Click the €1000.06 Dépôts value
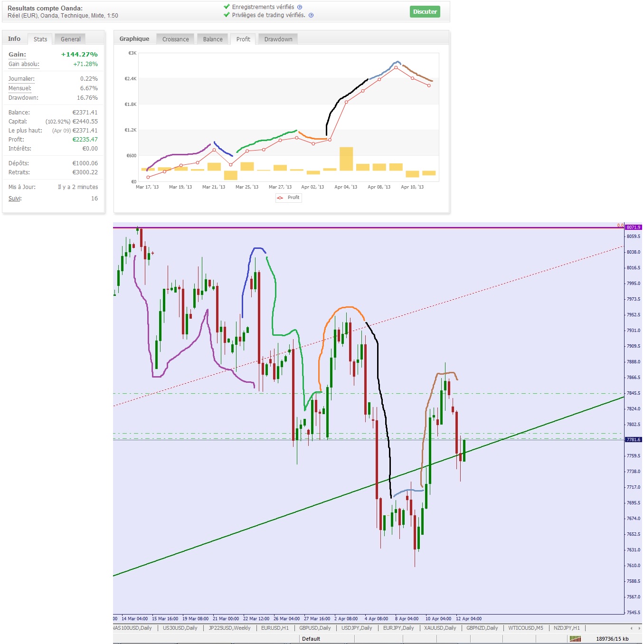644x644 pixels. pyautogui.click(x=85, y=163)
